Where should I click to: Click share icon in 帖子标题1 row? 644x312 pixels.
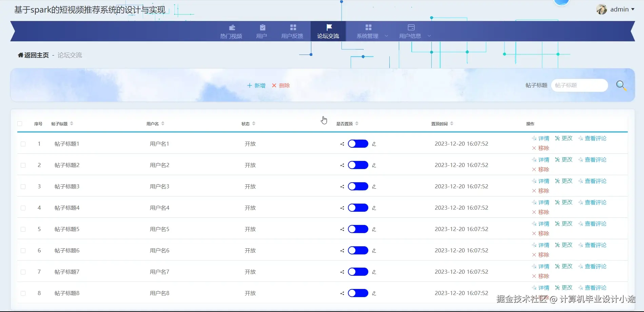pyautogui.click(x=342, y=144)
